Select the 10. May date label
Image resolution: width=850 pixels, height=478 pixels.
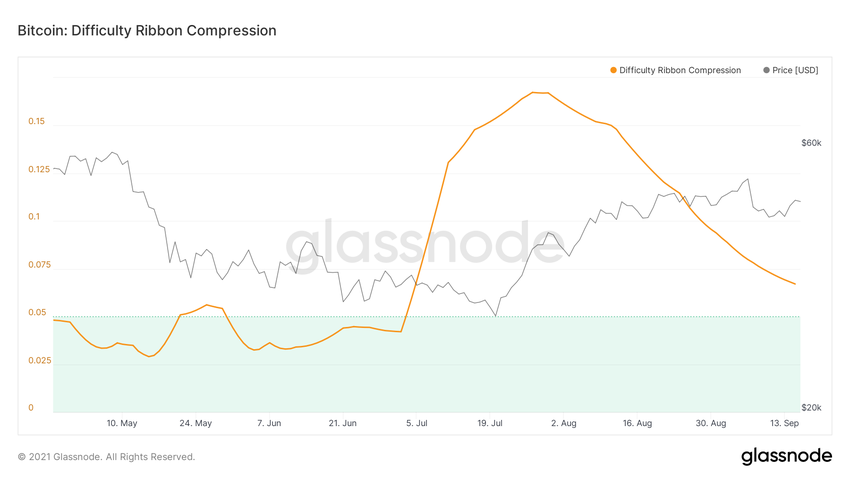(122, 424)
